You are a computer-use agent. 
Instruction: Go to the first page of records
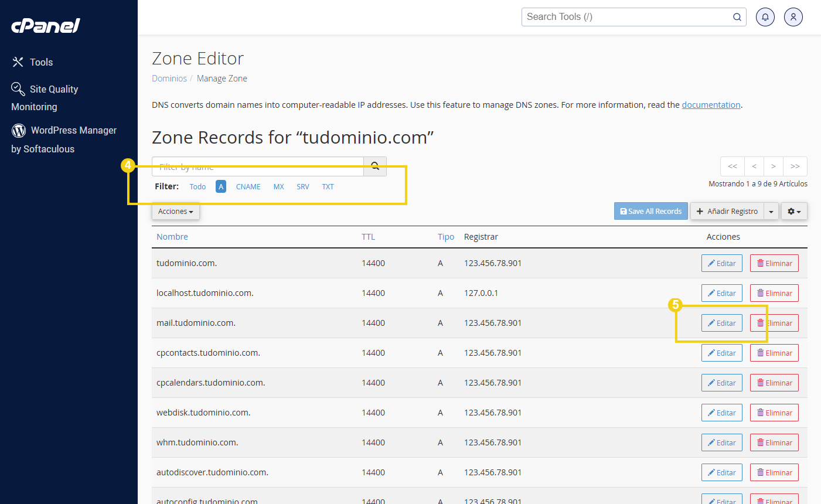[x=733, y=166]
